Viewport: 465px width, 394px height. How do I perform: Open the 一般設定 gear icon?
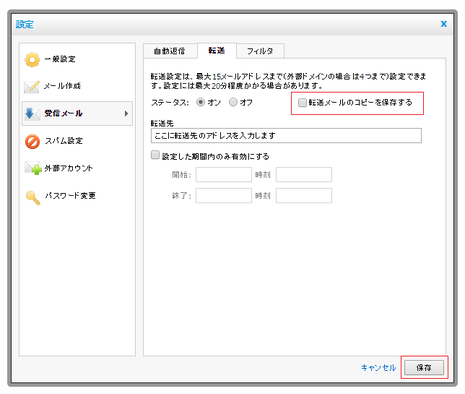32,60
